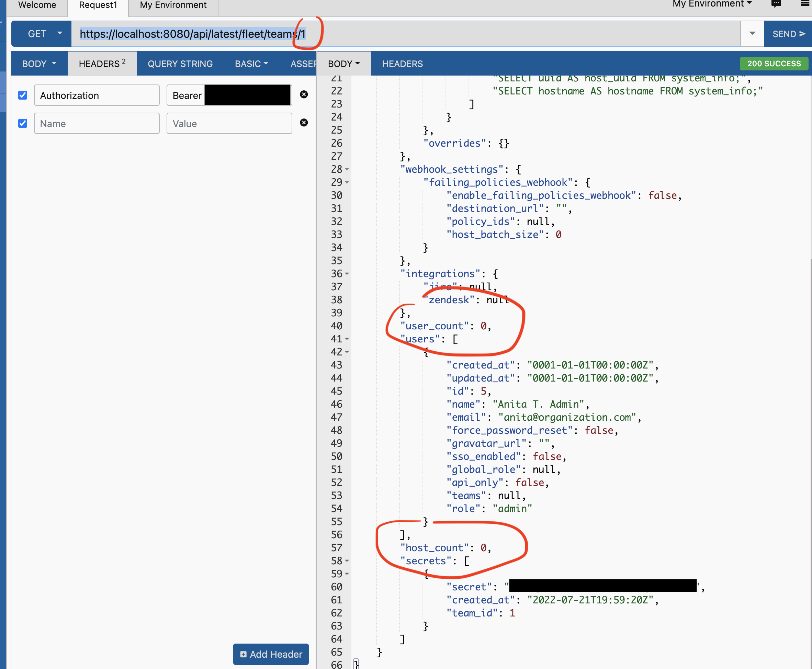The width and height of the screenshot is (812, 669).
Task: Uncheck the empty header row checkbox
Action: tap(22, 123)
